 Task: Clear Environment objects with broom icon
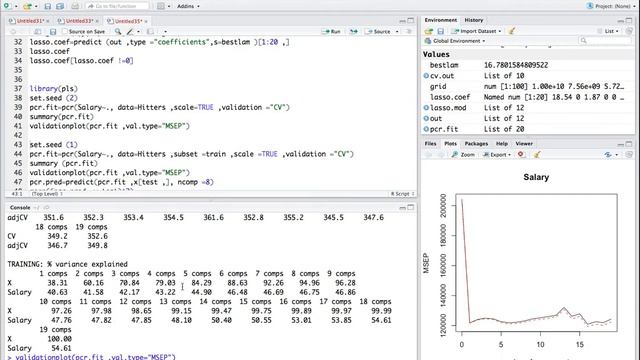(511, 31)
